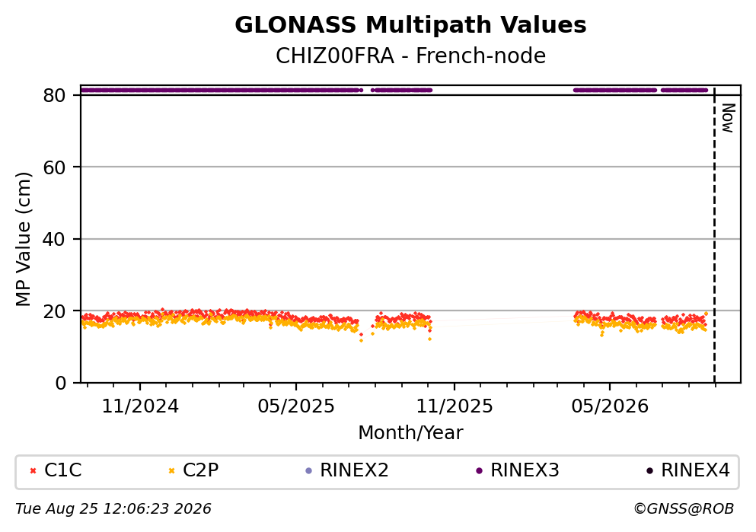Select the RINEX2 legend label
Viewport: 756px width, 532px height.
354,470
